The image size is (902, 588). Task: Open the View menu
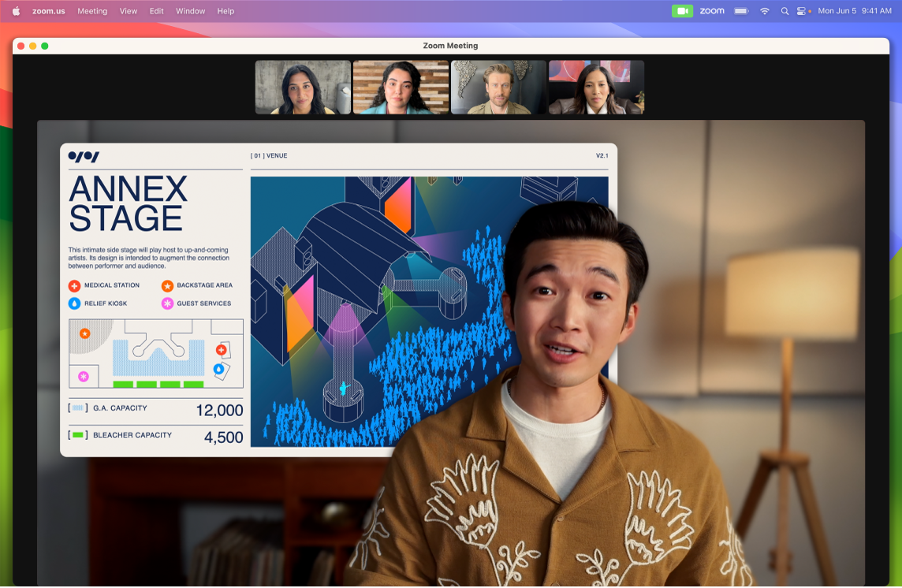pyautogui.click(x=128, y=10)
